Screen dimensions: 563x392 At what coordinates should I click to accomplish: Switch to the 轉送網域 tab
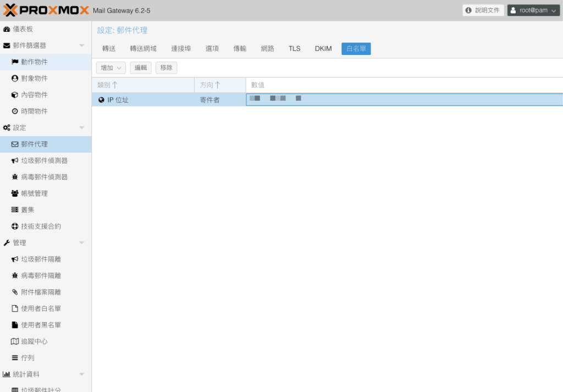tap(143, 49)
